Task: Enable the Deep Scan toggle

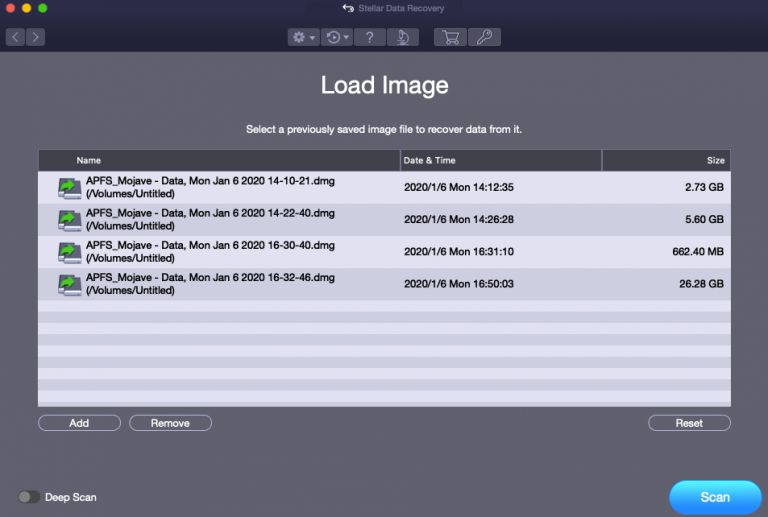Action: tap(29, 497)
